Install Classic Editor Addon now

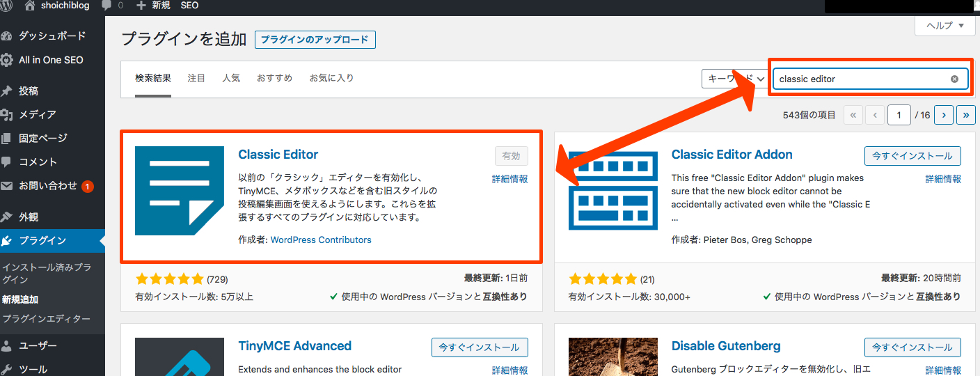pos(913,156)
